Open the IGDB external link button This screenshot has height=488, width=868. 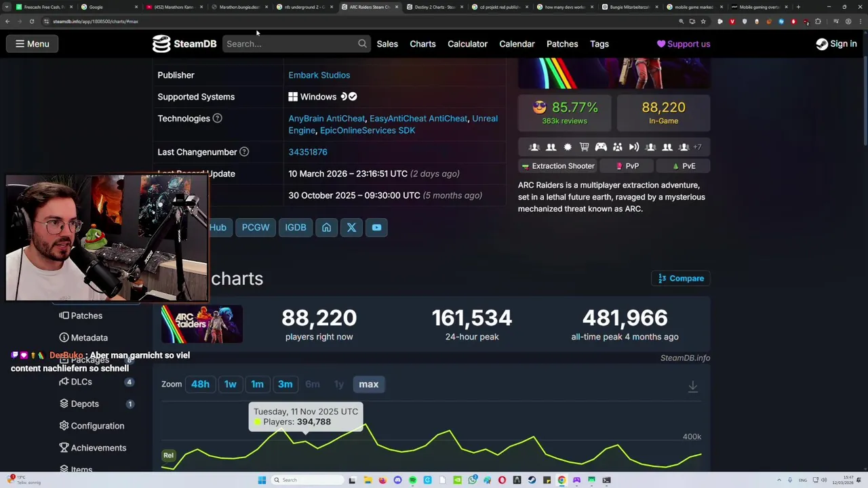pos(296,228)
